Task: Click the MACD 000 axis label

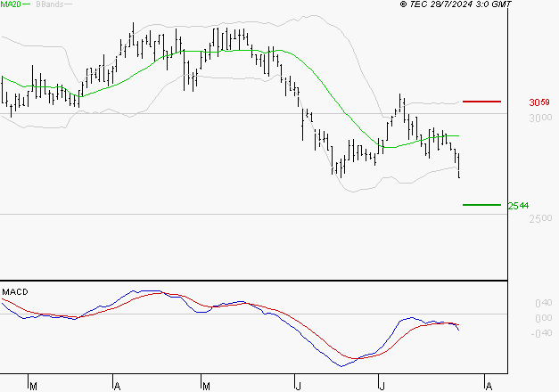Action: point(544,318)
